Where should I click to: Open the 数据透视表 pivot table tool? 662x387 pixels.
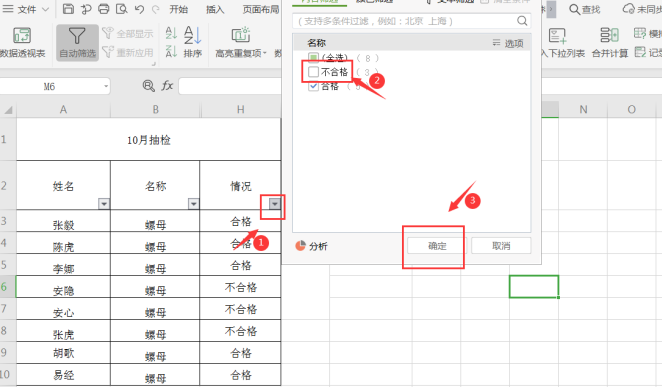click(x=22, y=42)
